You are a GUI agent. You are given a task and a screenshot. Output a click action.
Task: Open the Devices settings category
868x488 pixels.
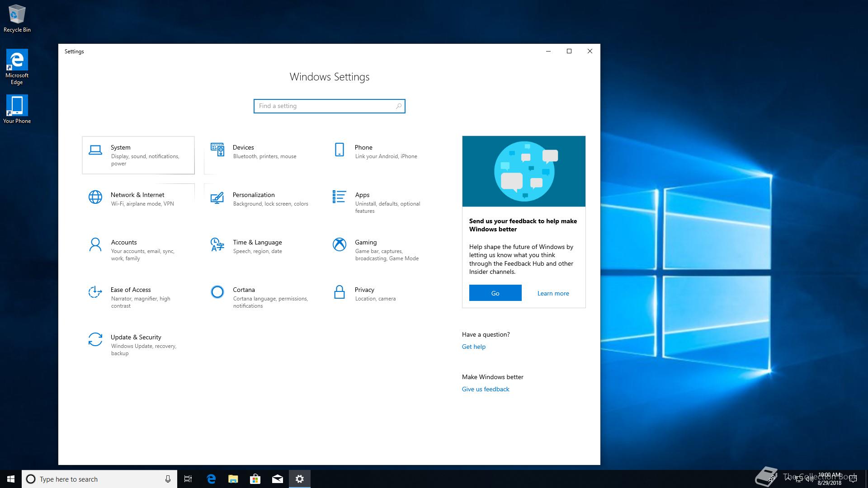pyautogui.click(x=260, y=155)
